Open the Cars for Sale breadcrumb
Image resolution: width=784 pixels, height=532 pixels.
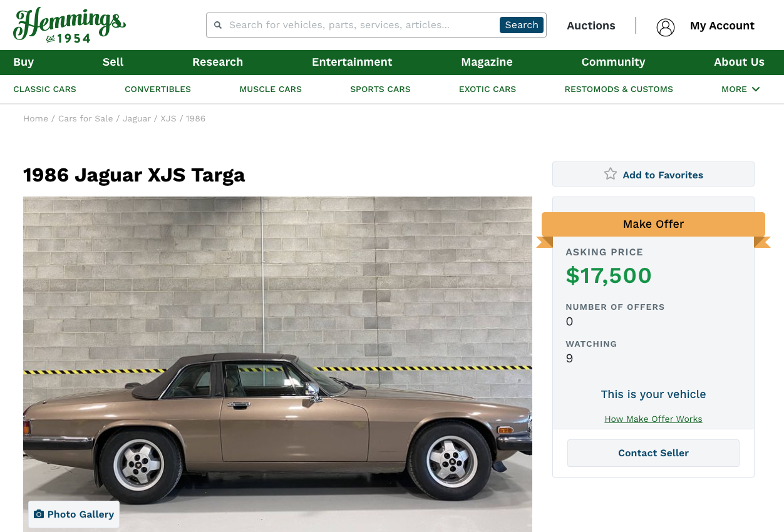86,118
